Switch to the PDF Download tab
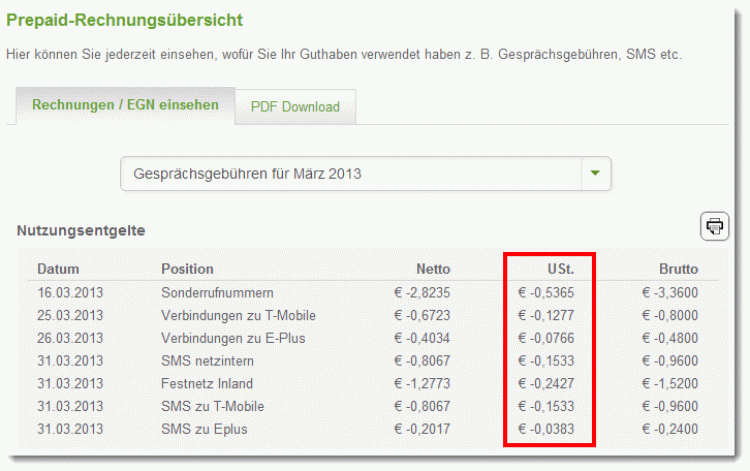This screenshot has height=471, width=750. point(295,106)
